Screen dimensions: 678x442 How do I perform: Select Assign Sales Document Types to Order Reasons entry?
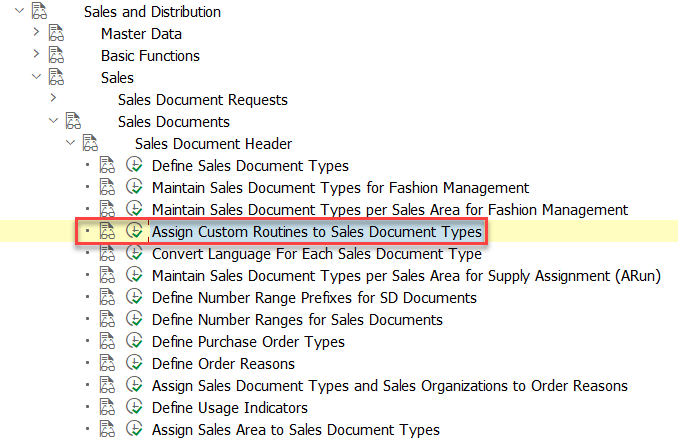(390, 385)
